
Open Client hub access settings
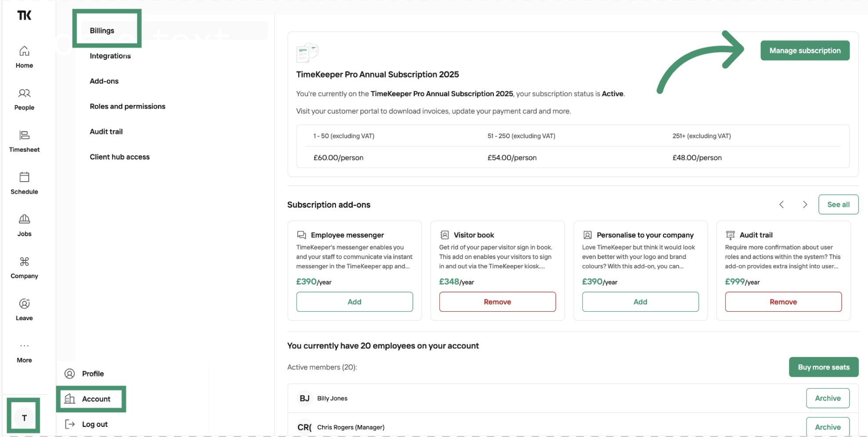pos(119,157)
